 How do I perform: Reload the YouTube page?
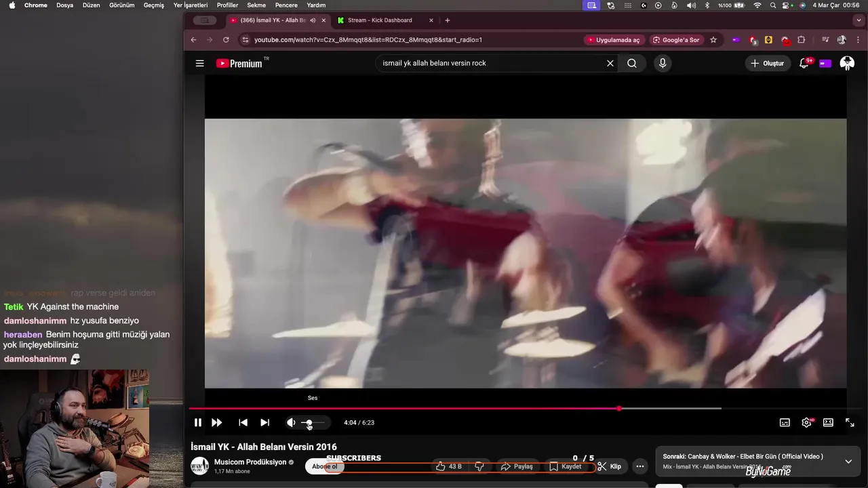[226, 40]
